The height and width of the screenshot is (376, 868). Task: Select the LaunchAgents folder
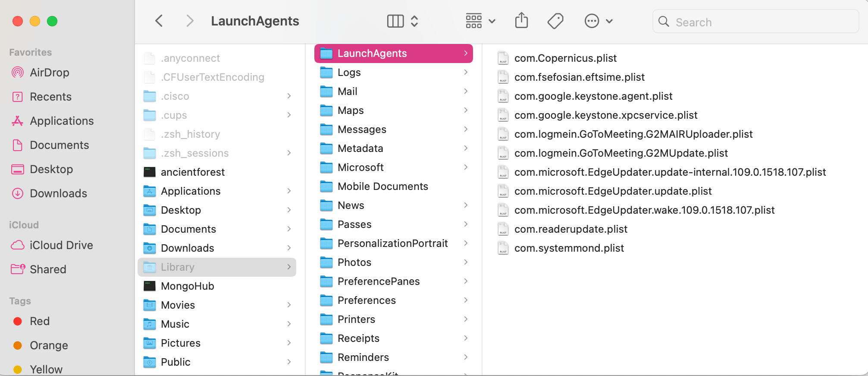394,54
